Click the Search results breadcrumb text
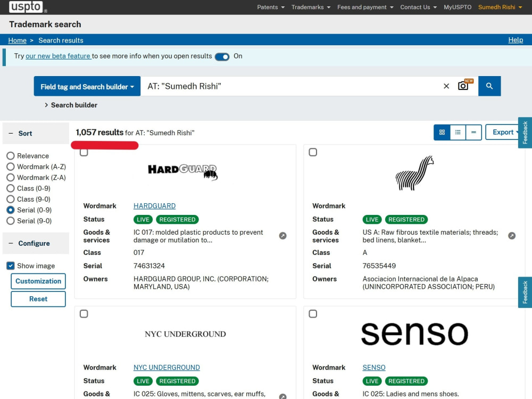This screenshot has height=399, width=532. (x=61, y=40)
